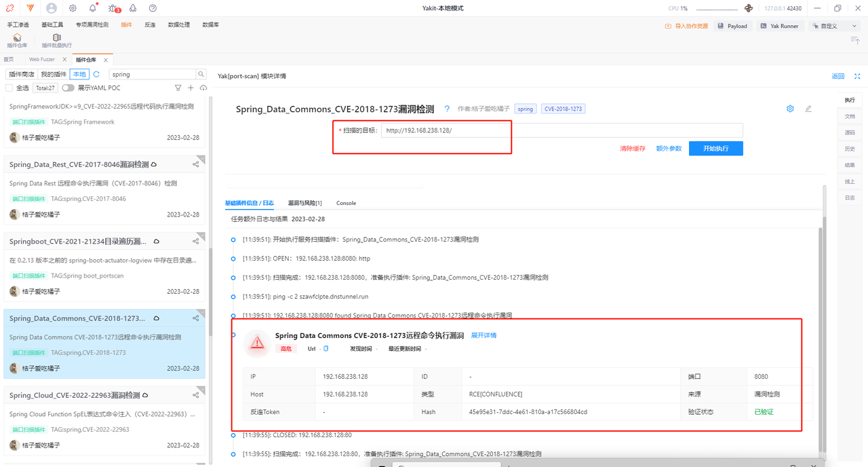Viewport: 868px width, 467px height.
Task: Close the 插件仓库 tab
Action: pos(106,60)
